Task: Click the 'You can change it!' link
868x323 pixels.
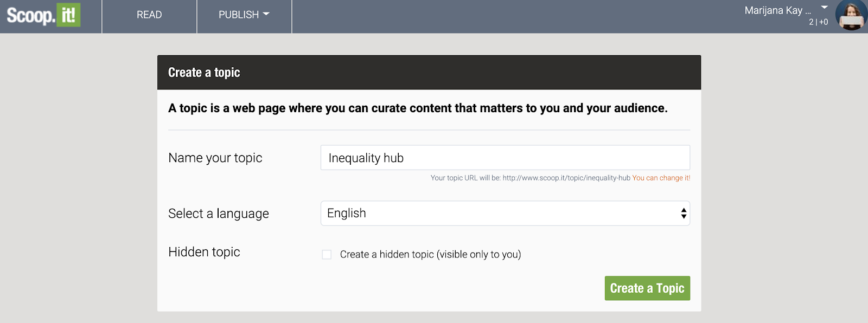Action: tap(661, 178)
